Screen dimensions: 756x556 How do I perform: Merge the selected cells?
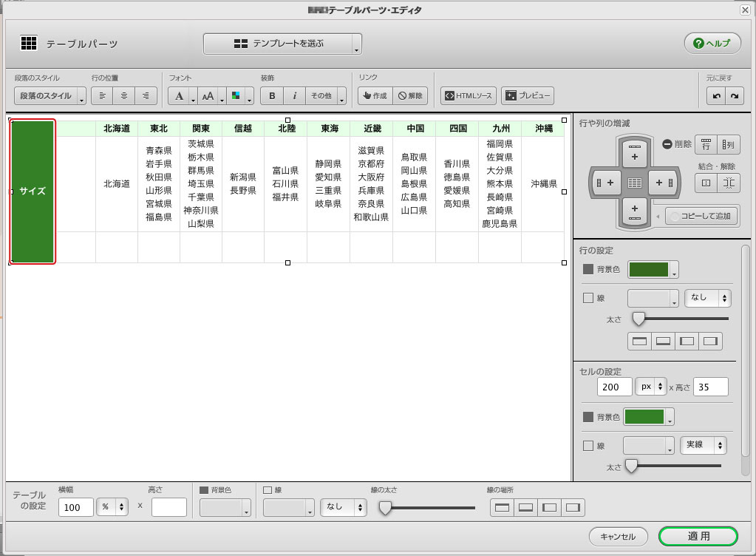(706, 183)
